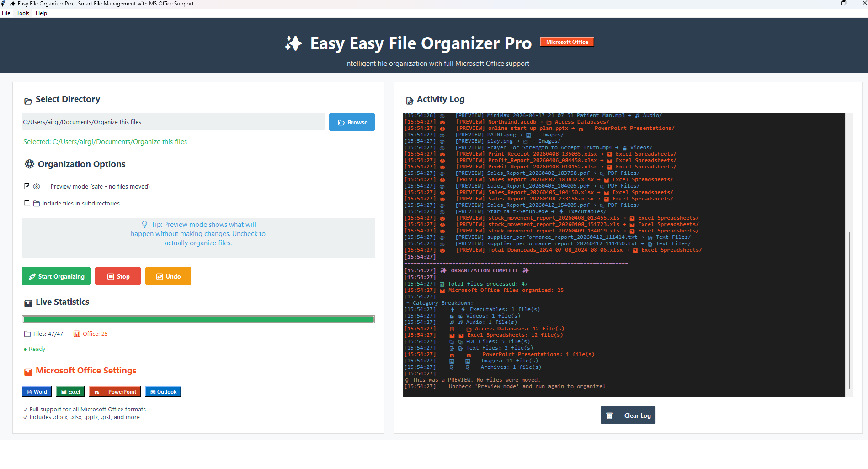Open the Tools menu
The height and width of the screenshot is (469, 868).
pyautogui.click(x=23, y=13)
